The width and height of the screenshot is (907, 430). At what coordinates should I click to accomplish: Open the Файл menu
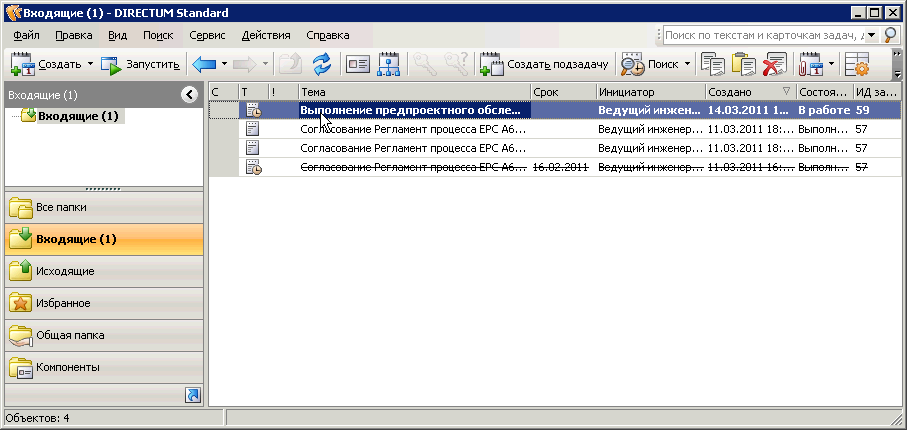pos(26,35)
